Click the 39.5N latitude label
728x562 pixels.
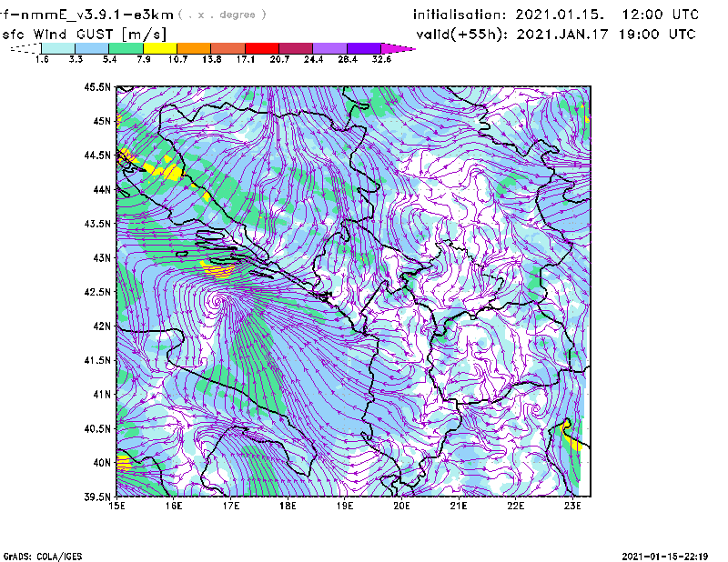click(97, 497)
